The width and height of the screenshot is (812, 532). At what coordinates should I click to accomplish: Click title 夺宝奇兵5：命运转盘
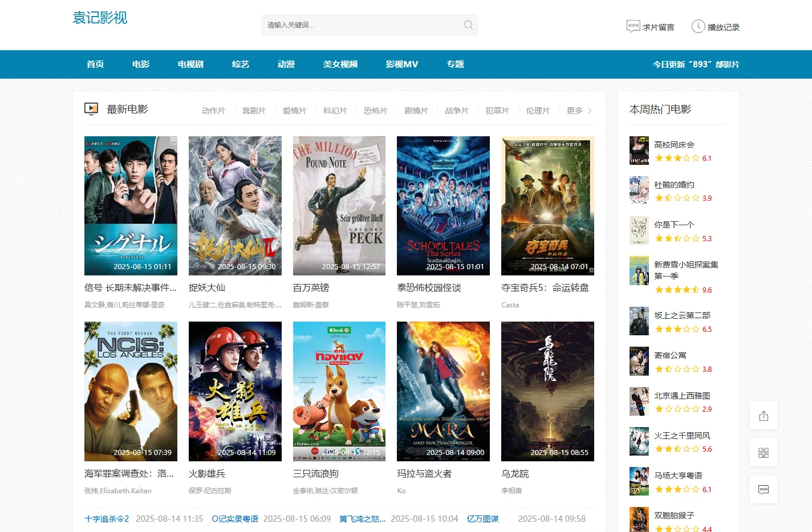(545, 288)
